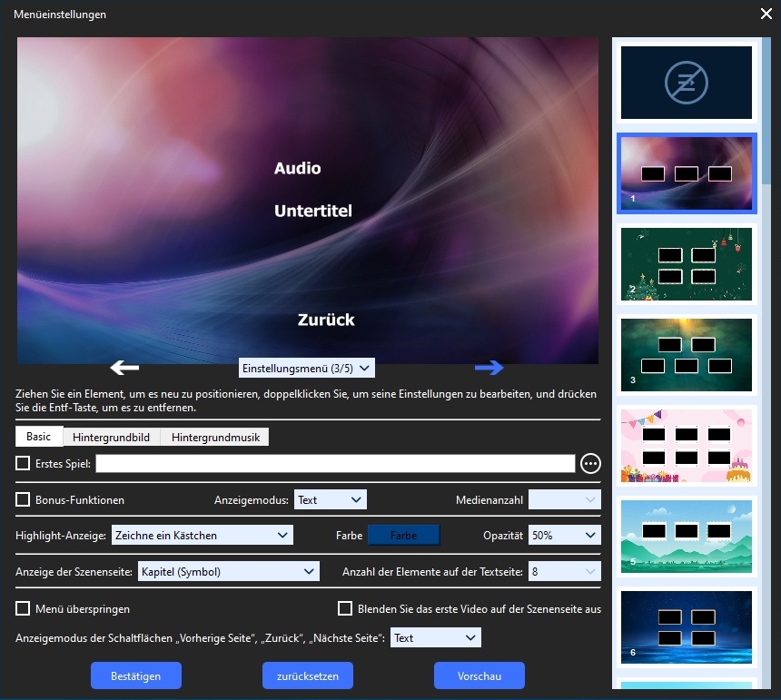
Task: Choose green glow menu template 3
Action: pyautogui.click(x=687, y=355)
